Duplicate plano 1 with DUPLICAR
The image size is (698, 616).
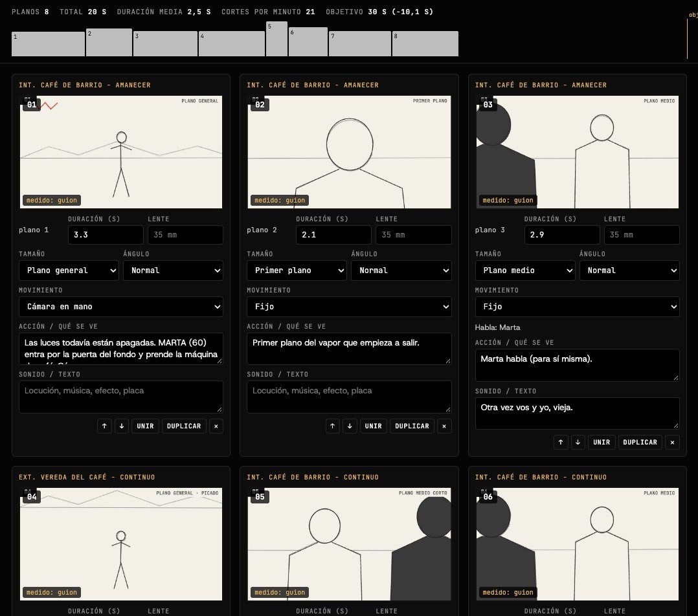(x=184, y=426)
